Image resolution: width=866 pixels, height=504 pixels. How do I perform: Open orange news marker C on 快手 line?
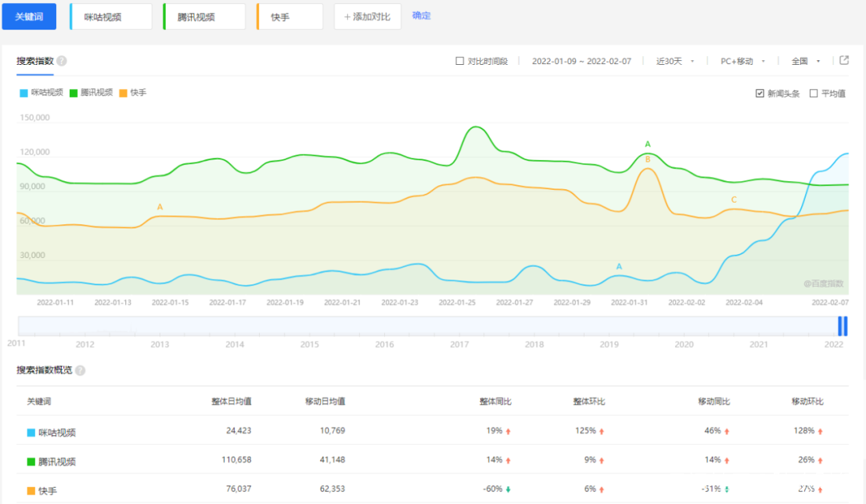click(x=733, y=200)
